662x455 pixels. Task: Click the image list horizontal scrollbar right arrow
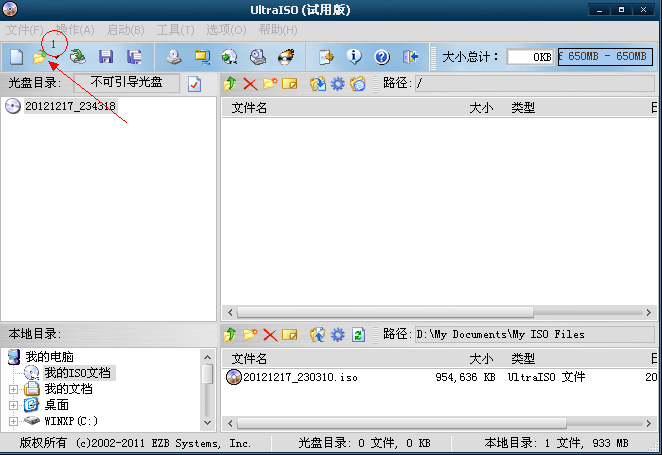pos(648,312)
